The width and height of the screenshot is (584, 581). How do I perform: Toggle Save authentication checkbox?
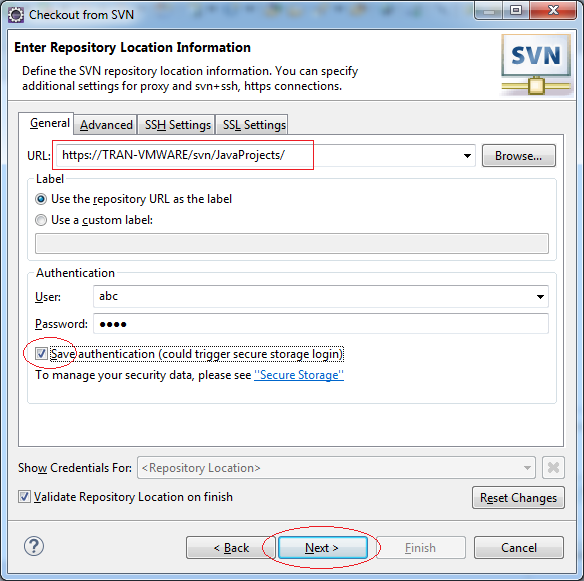(x=41, y=353)
